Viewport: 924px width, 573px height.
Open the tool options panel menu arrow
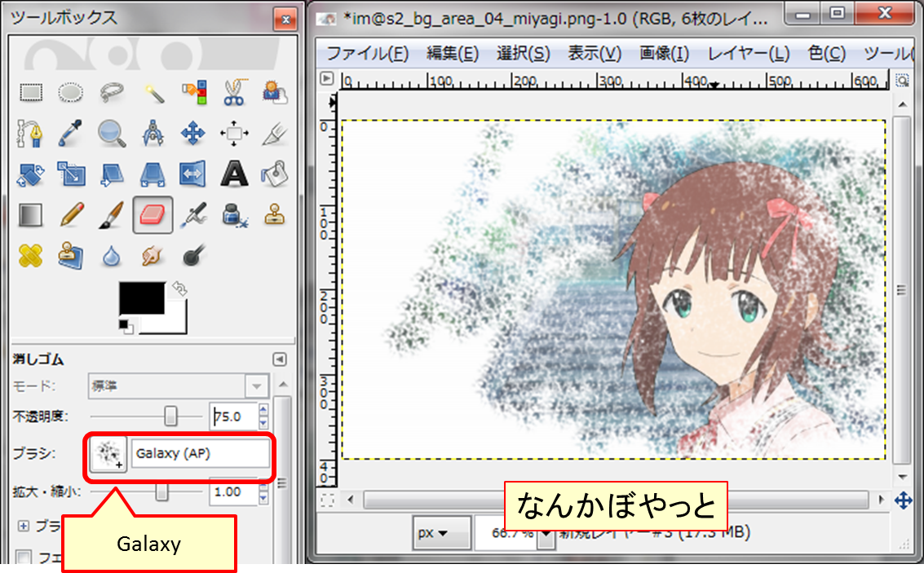pyautogui.click(x=280, y=359)
